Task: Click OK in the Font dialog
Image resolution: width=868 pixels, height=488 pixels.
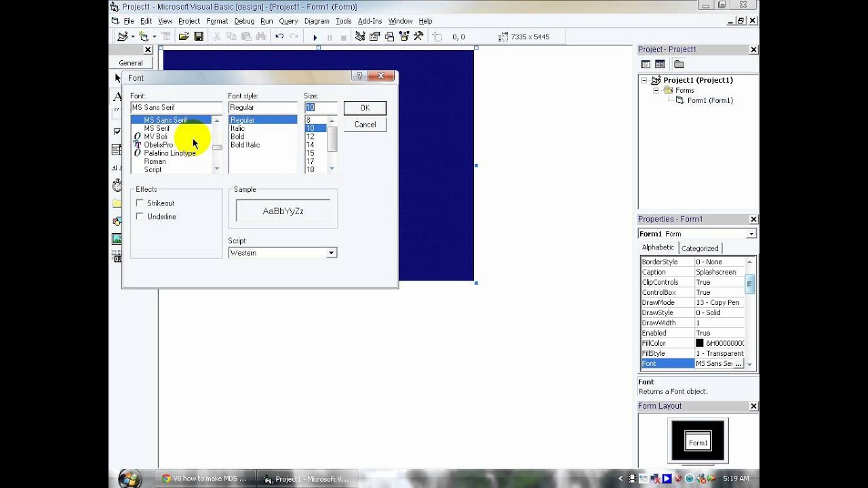Action: [x=365, y=108]
